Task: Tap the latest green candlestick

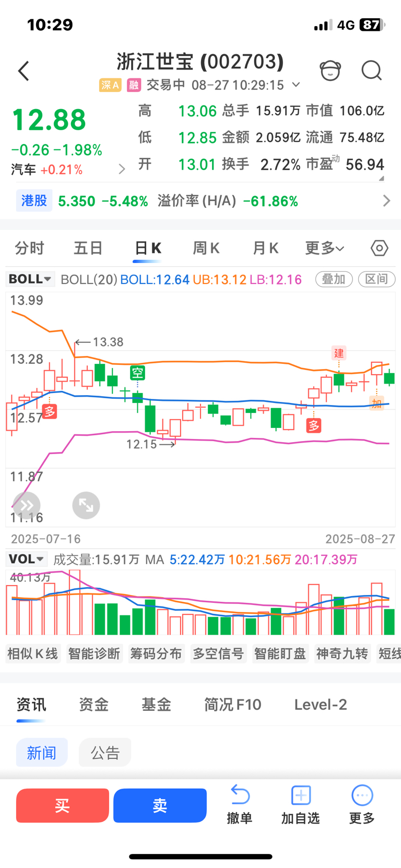Action: point(390,378)
